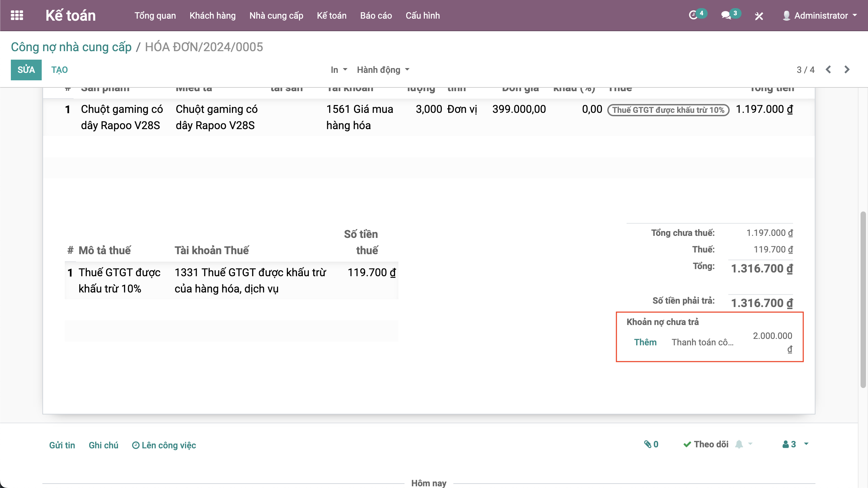Open the Báo cáo menu
The width and height of the screenshot is (868, 488).
tap(376, 16)
